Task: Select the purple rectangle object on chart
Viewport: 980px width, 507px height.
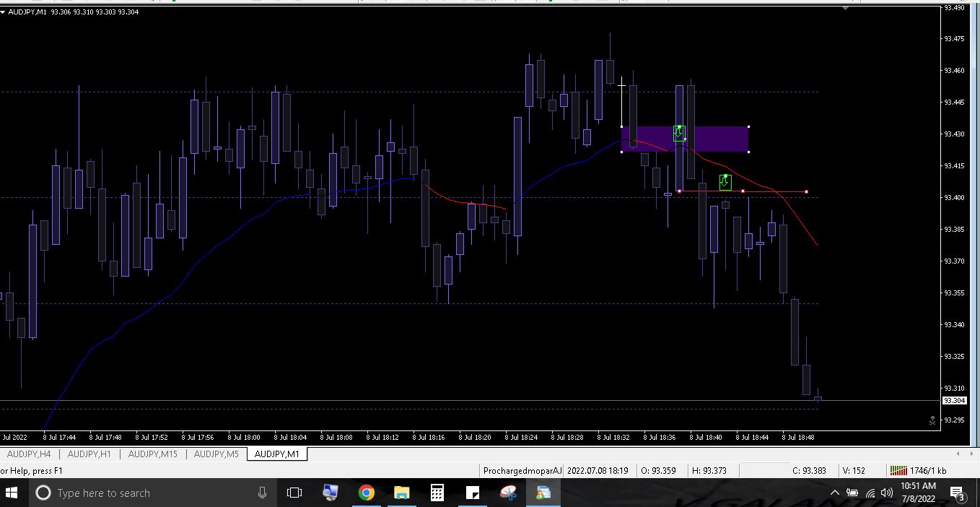Action: click(x=685, y=139)
